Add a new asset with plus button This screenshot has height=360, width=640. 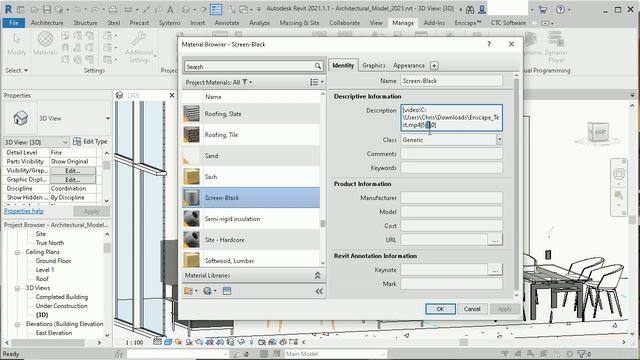click(x=434, y=65)
